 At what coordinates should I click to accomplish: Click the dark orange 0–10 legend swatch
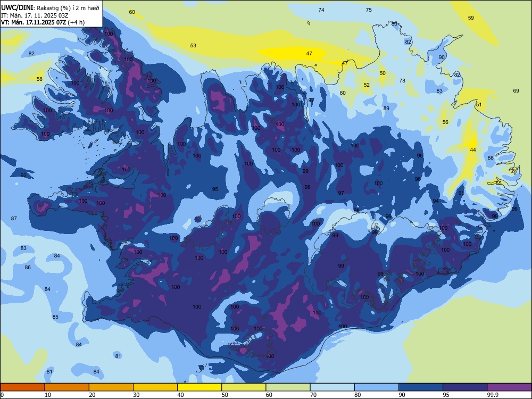22,387
